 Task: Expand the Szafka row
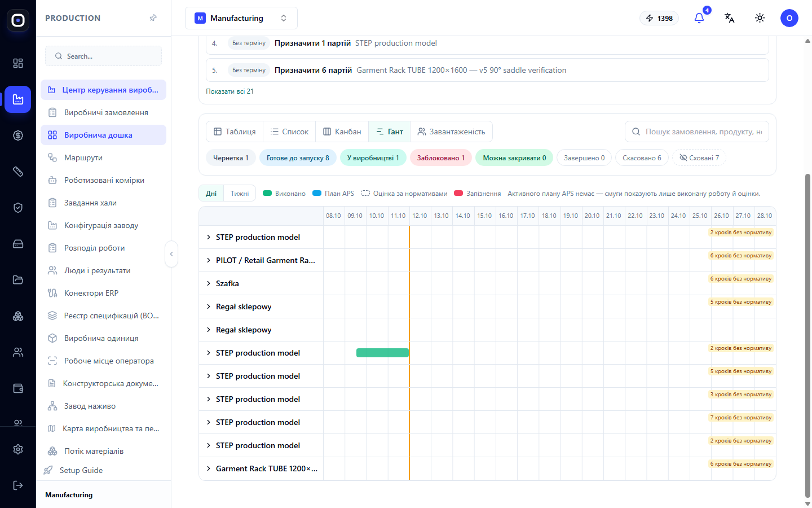pyautogui.click(x=209, y=283)
